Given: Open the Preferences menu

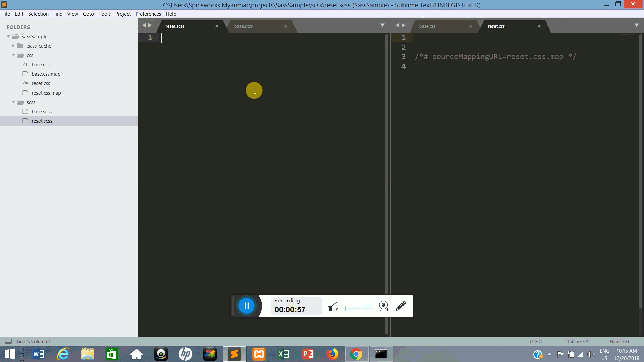Looking at the screenshot, I should click(x=148, y=14).
